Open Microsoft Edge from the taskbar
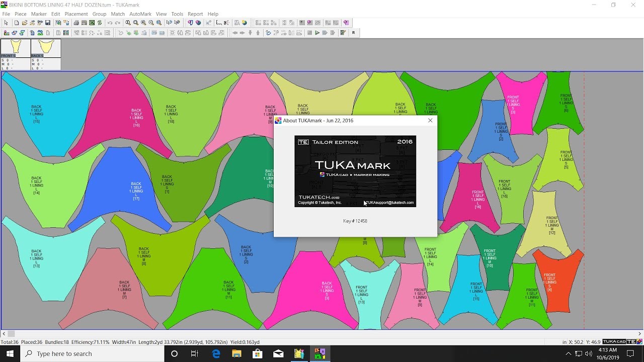 tap(216, 353)
